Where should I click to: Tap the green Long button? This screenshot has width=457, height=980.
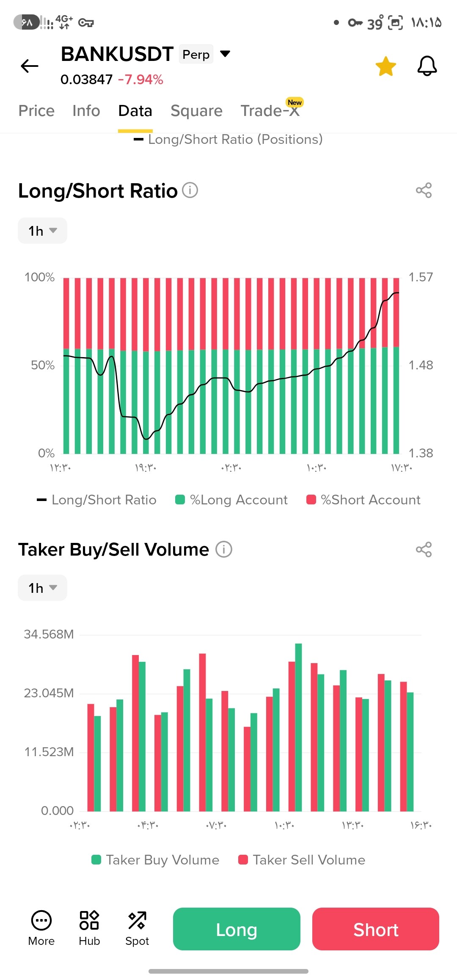click(237, 929)
